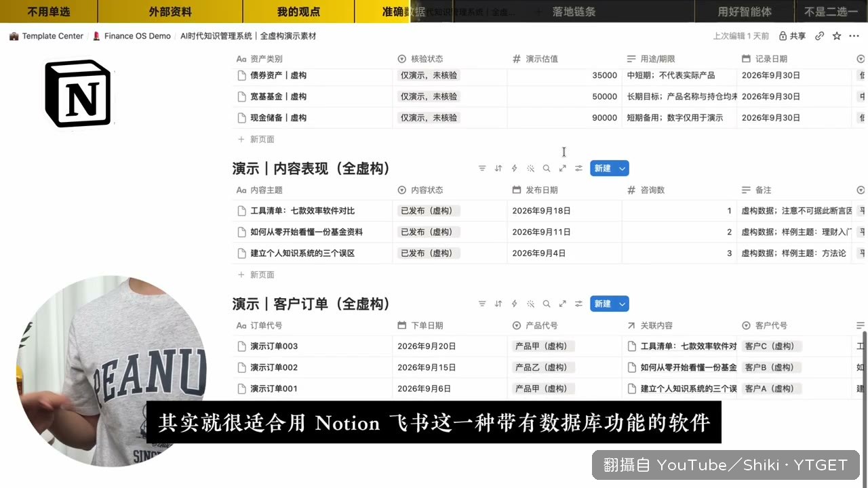Viewport: 868px width, 488px height.
Task: Open view settings sliders for 内容表现 database
Action: pyautogui.click(x=578, y=168)
